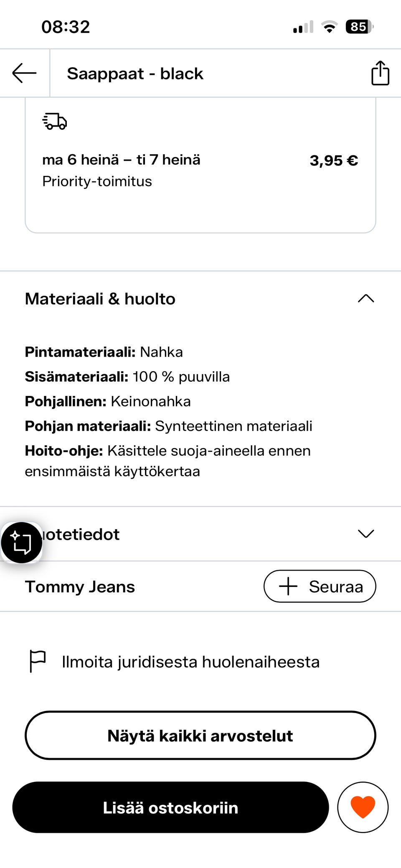Open the share icon in header

pyautogui.click(x=380, y=73)
